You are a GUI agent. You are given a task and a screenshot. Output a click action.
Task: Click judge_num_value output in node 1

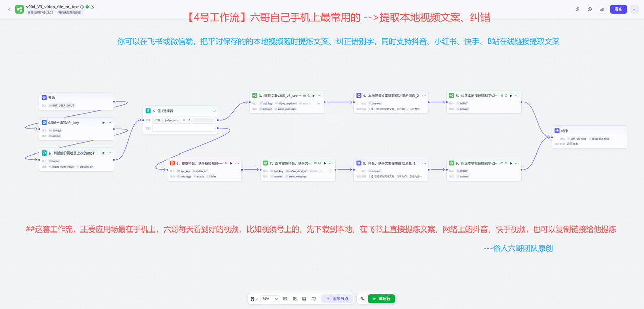(x=61, y=166)
